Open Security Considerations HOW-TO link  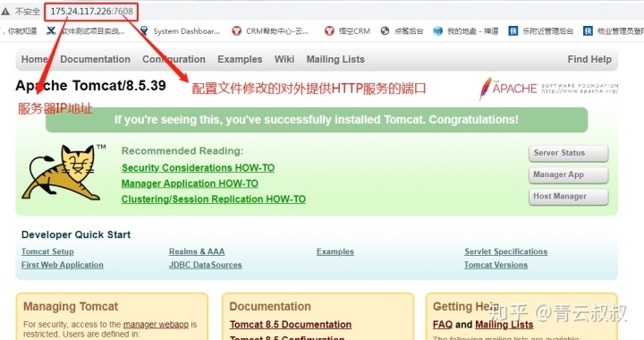[x=198, y=168]
